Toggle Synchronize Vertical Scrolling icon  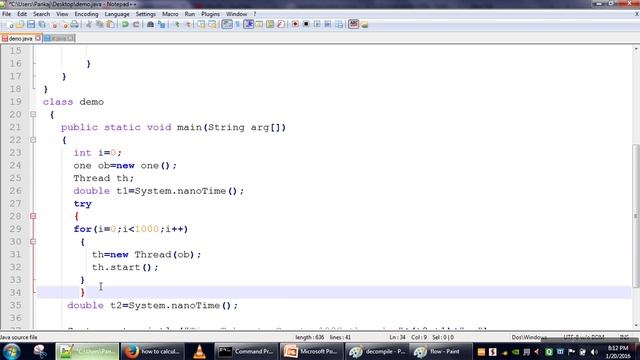tap(202, 25)
